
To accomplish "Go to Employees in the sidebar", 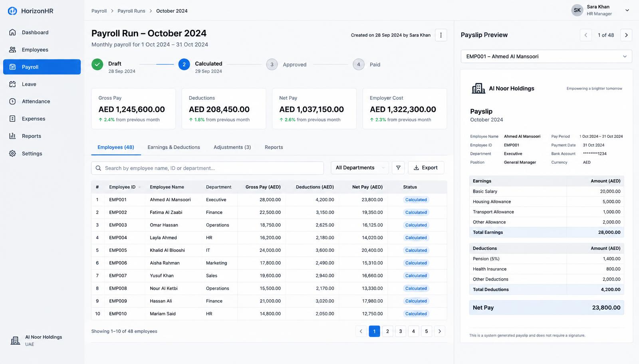I will tap(42, 49).
